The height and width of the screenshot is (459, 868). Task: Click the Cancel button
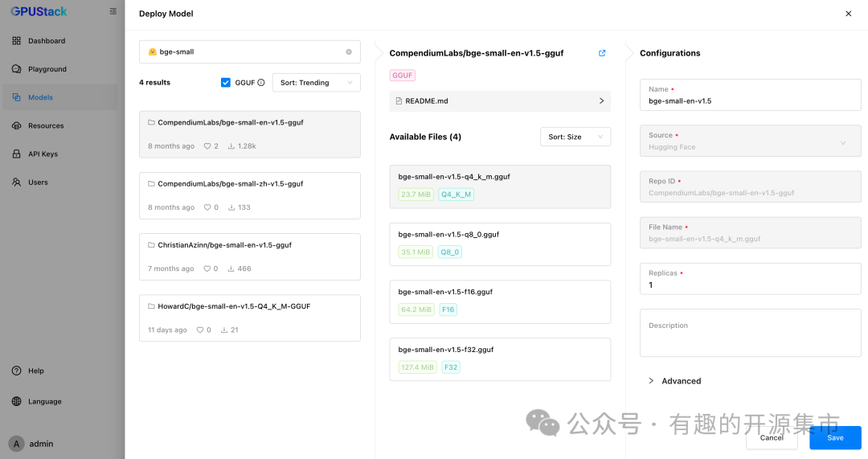pyautogui.click(x=771, y=437)
